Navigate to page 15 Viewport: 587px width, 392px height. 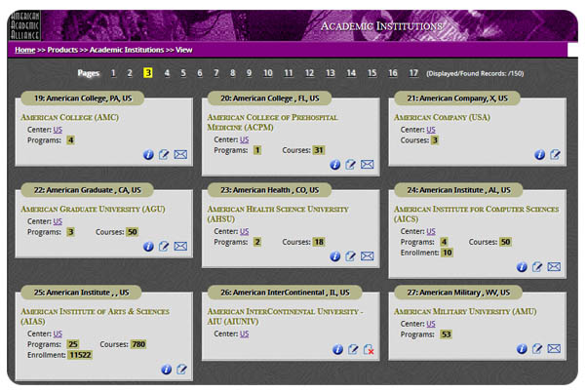(372, 72)
